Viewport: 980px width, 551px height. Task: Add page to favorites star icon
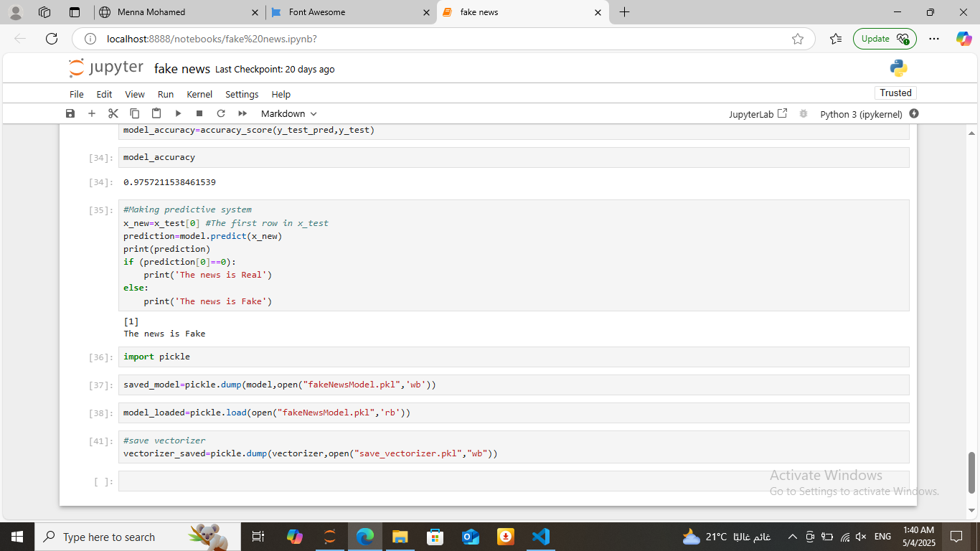(x=798, y=39)
